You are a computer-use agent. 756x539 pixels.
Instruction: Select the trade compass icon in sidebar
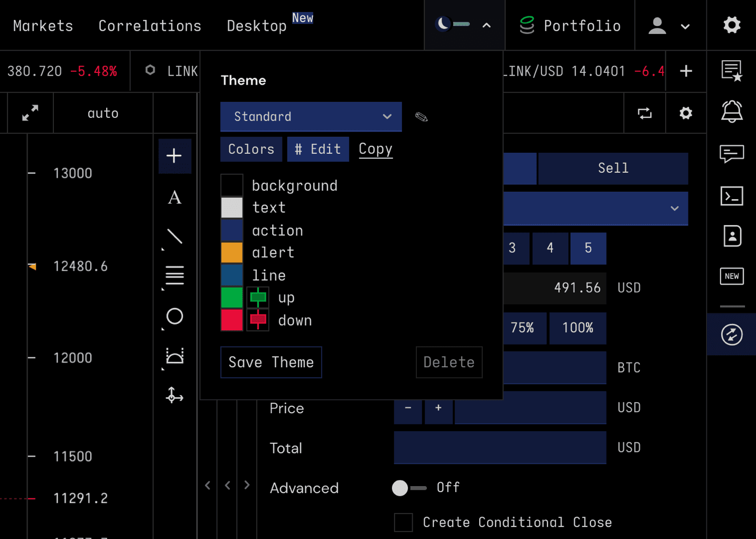732,334
